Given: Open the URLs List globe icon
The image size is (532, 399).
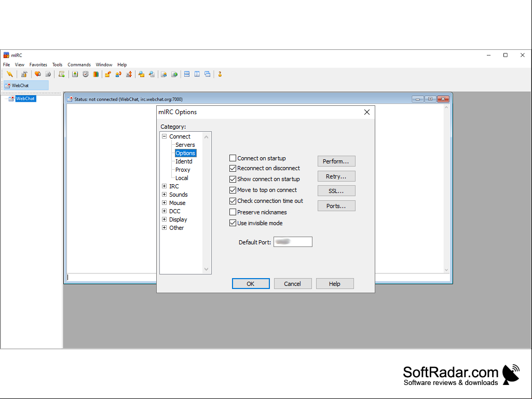Looking at the screenshot, I should [x=174, y=74].
